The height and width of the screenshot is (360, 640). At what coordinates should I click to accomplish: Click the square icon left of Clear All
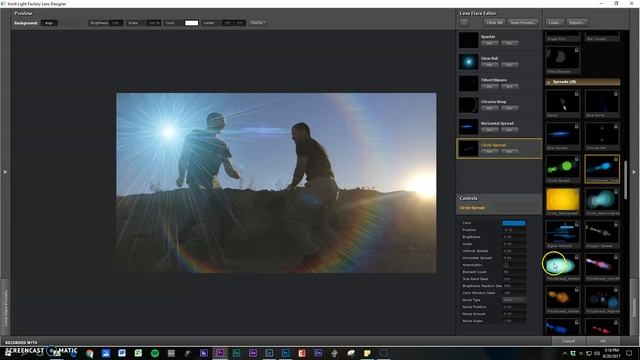pos(464,22)
